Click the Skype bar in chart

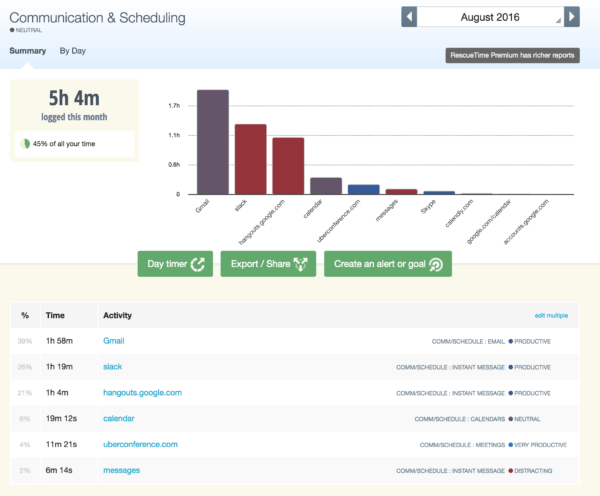pos(439,193)
